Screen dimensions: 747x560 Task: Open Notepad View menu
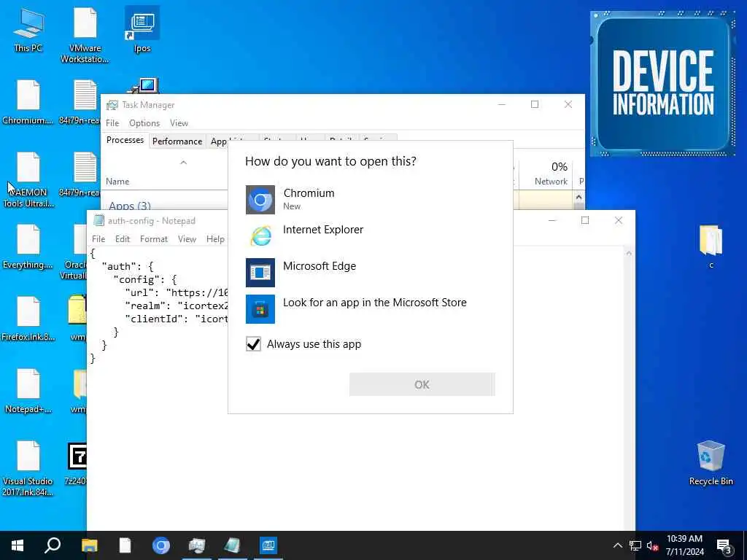point(187,239)
